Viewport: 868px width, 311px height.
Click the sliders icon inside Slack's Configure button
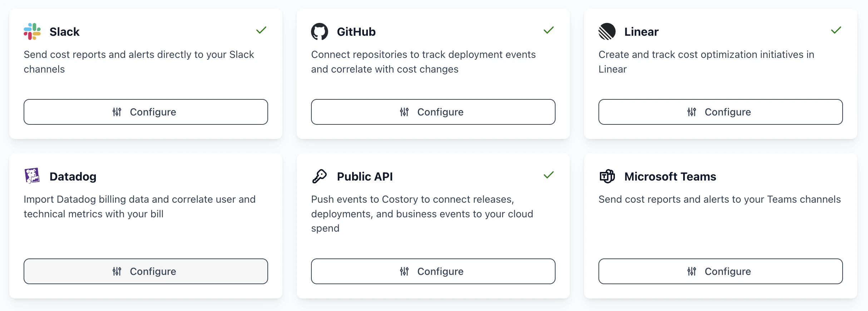click(117, 112)
